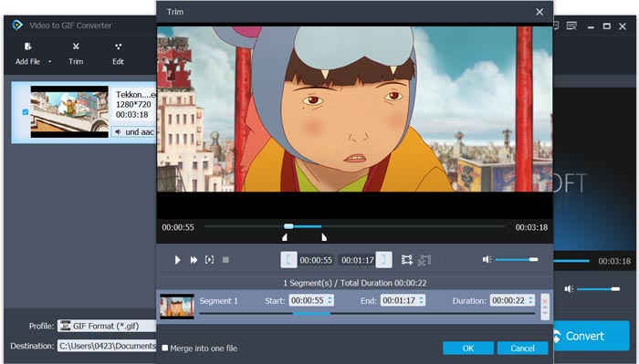Select the Tekkon video thumbnail in file list
Screen dimensions: 639x364
pos(69,111)
